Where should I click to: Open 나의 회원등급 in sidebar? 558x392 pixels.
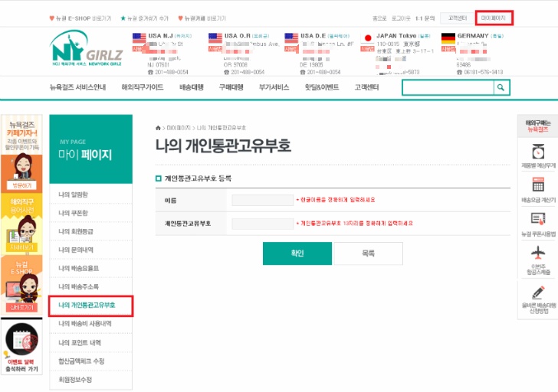coord(90,232)
